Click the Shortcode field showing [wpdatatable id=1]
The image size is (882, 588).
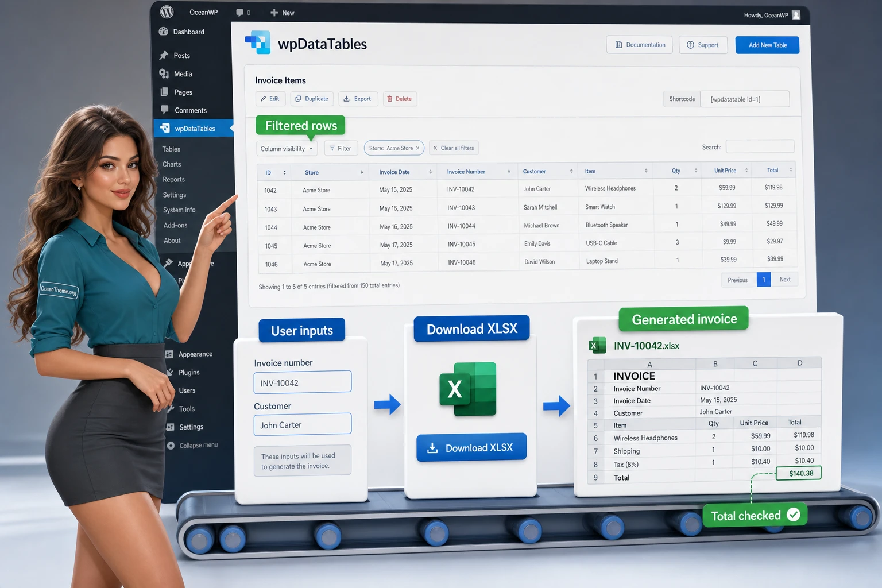(x=745, y=99)
